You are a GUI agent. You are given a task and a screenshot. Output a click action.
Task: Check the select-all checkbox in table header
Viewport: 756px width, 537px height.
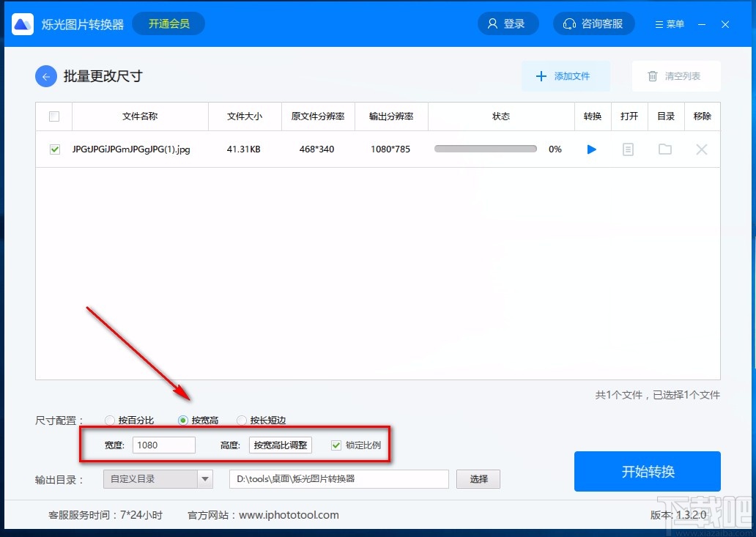coord(53,116)
